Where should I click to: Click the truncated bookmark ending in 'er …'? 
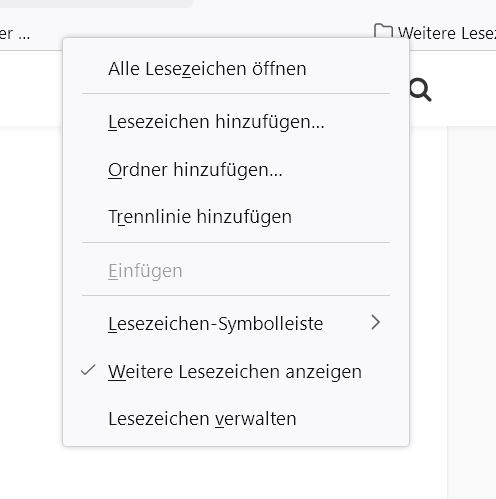pos(15,33)
